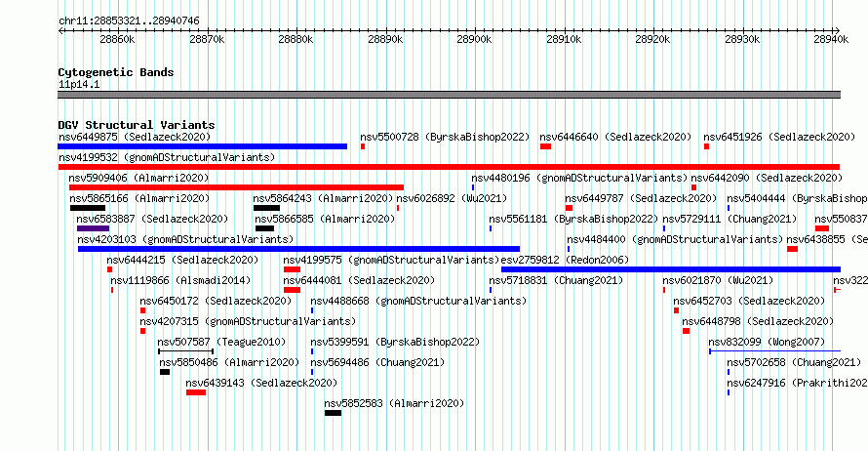This screenshot has height=451, width=868.
Task: Click the nsv832099 (Wong2007) label
Action: (x=767, y=342)
